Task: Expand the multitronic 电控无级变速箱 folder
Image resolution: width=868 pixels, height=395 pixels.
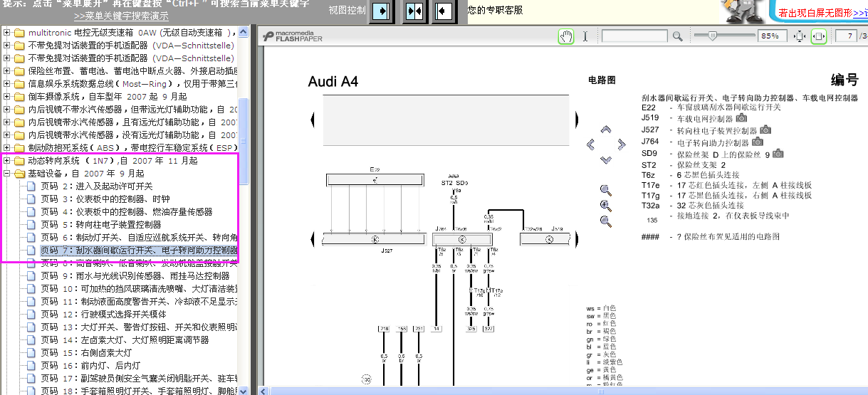Action: pos(7,33)
